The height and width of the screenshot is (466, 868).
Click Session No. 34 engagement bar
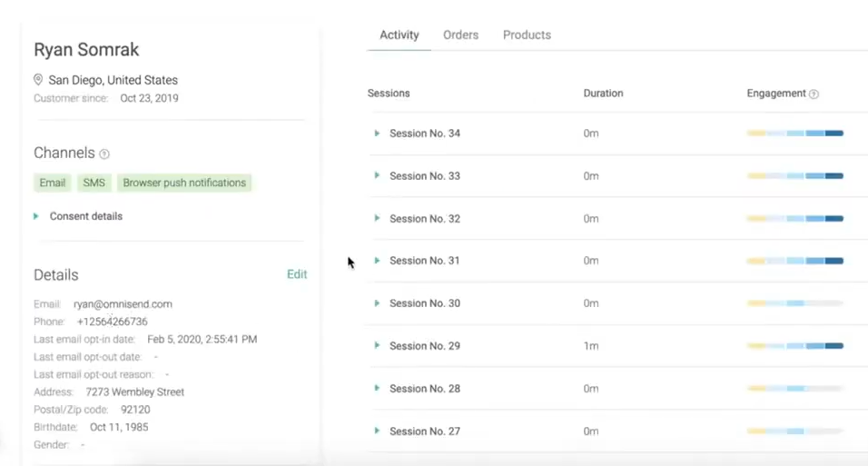[795, 133]
